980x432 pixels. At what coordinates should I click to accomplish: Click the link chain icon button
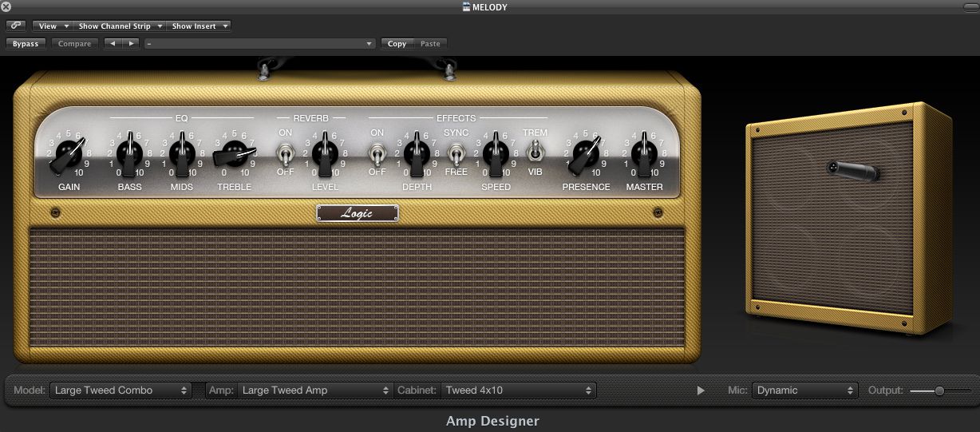coord(16,26)
